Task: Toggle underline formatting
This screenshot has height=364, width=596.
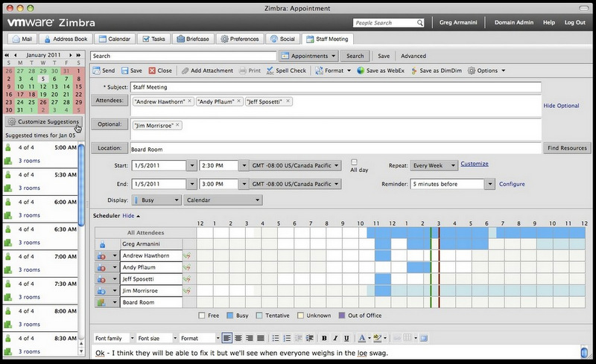Action: (346, 338)
